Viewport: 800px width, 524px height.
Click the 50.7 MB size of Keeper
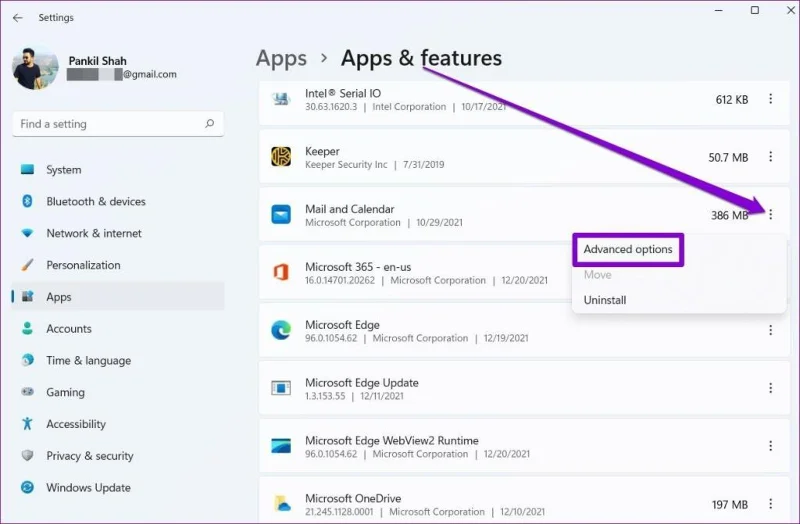[728, 157]
